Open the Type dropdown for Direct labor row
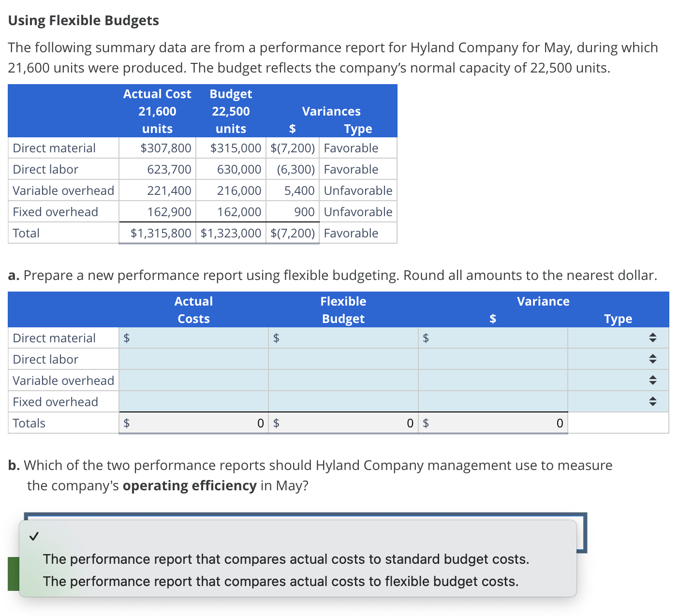This screenshot has width=679, height=616. coord(653,359)
